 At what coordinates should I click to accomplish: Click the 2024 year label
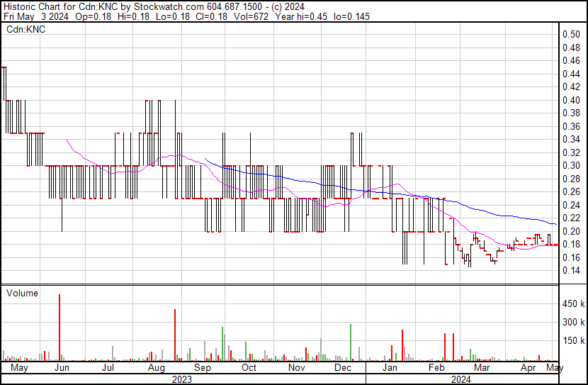[463, 379]
